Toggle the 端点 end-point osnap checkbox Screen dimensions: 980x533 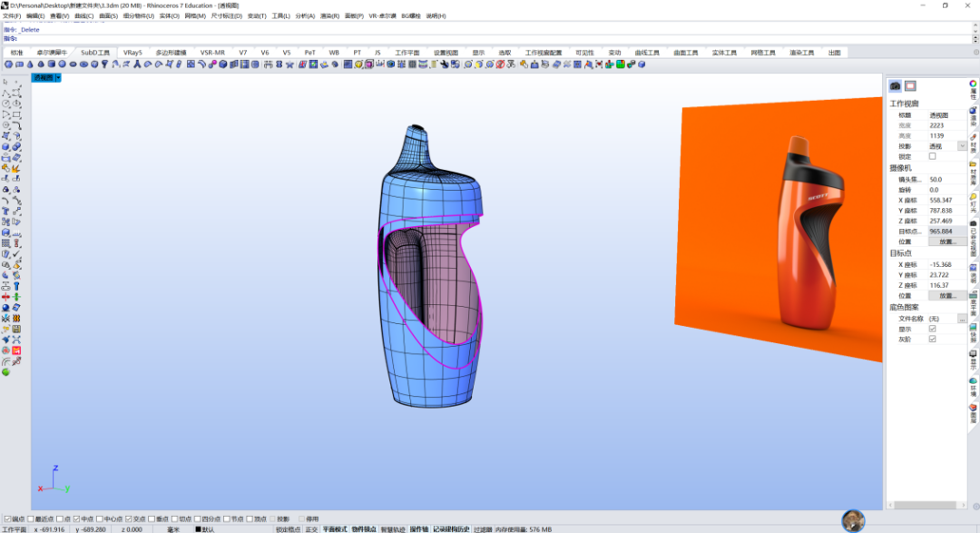click(x=8, y=519)
